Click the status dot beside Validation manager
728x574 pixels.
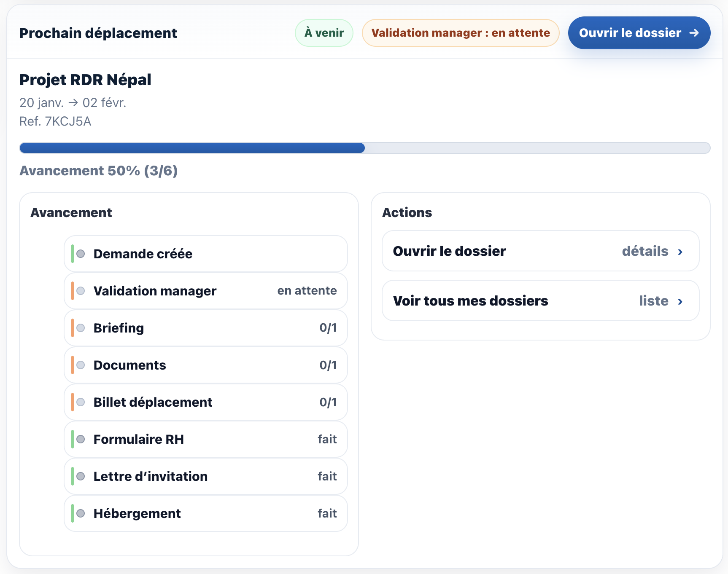[x=81, y=291]
